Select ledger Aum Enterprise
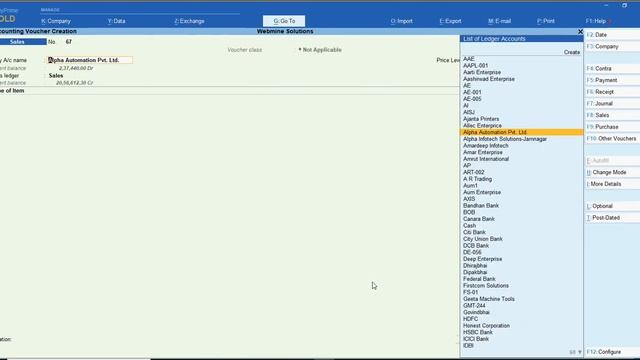Image resolution: width=640 pixels, height=360 pixels. (x=482, y=192)
